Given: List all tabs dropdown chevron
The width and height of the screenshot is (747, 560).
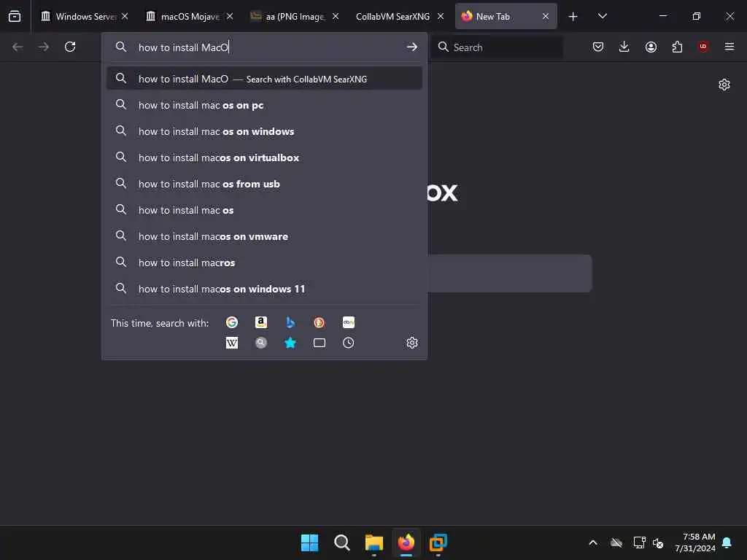Looking at the screenshot, I should [602, 17].
